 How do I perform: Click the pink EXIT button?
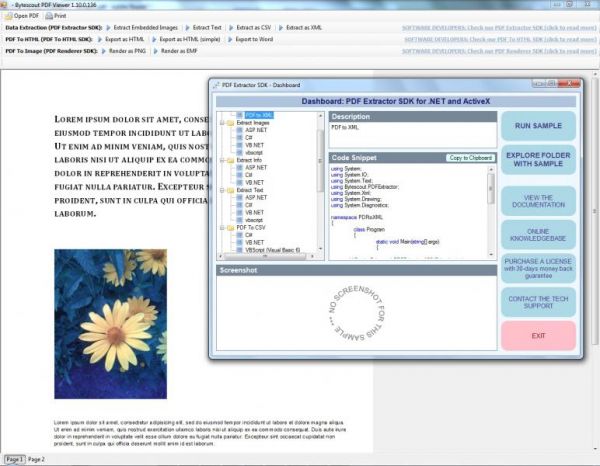point(538,336)
